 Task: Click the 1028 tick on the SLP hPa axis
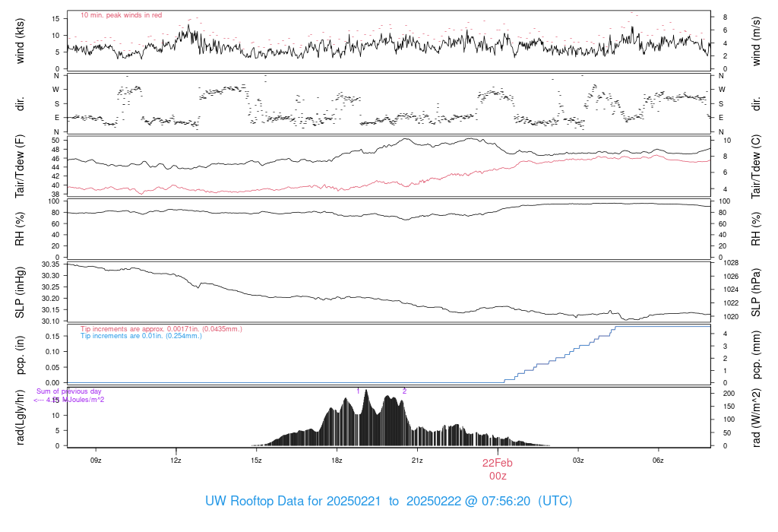coord(732,263)
